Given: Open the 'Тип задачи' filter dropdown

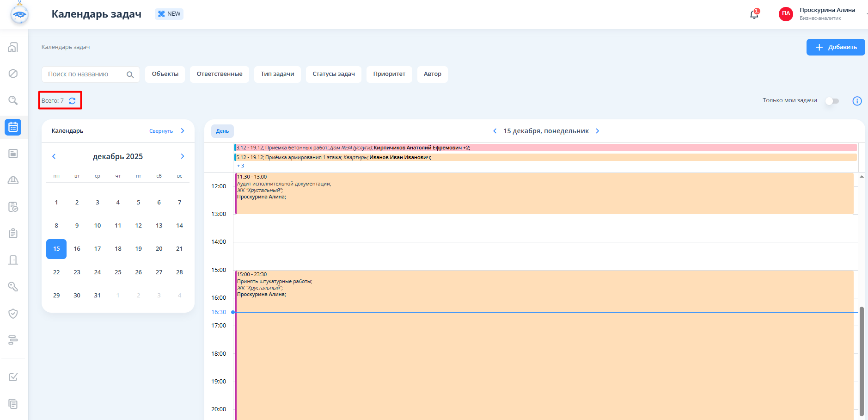Looking at the screenshot, I should [277, 74].
